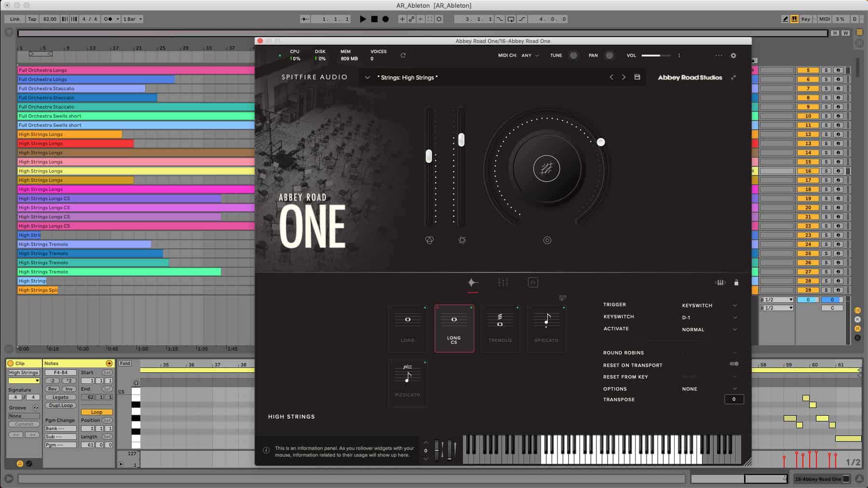Select the Spiccato articulation
This screenshot has width=868, height=488.
pyautogui.click(x=546, y=328)
